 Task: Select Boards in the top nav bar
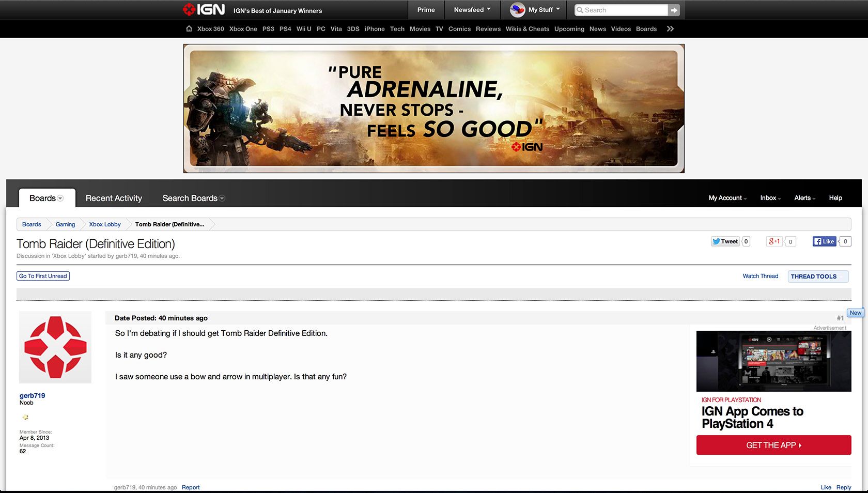[646, 29]
